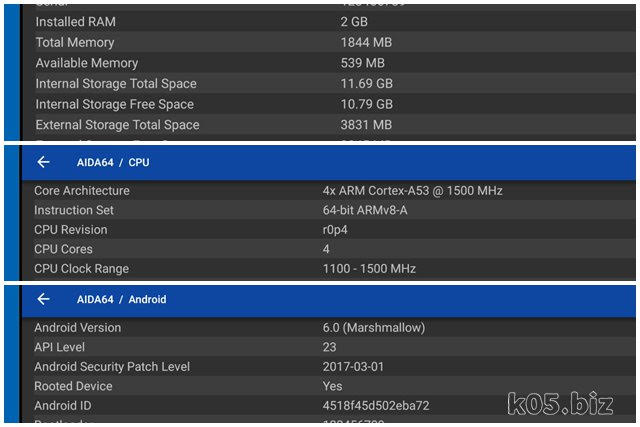Click back arrow in AIDA64 CPU header
Viewport: 640px width, 427px height.
tap(43, 162)
